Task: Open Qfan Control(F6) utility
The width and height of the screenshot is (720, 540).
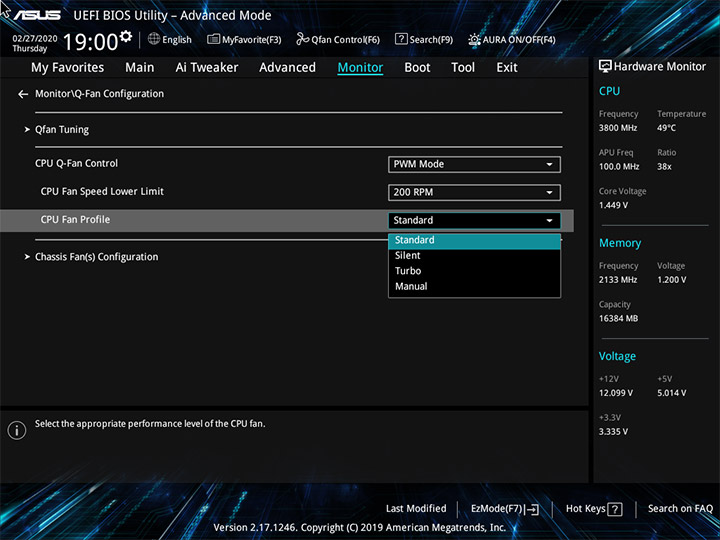Action: (338, 39)
